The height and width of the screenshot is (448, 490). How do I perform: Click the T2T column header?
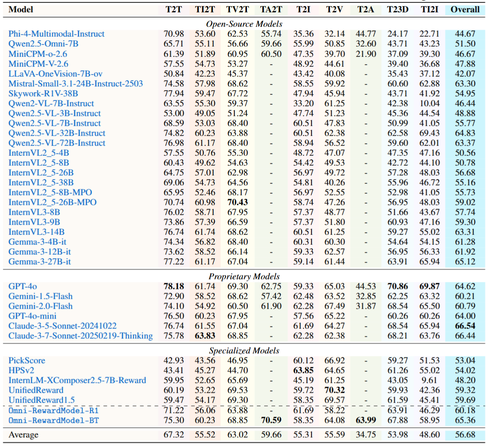pyautogui.click(x=174, y=9)
